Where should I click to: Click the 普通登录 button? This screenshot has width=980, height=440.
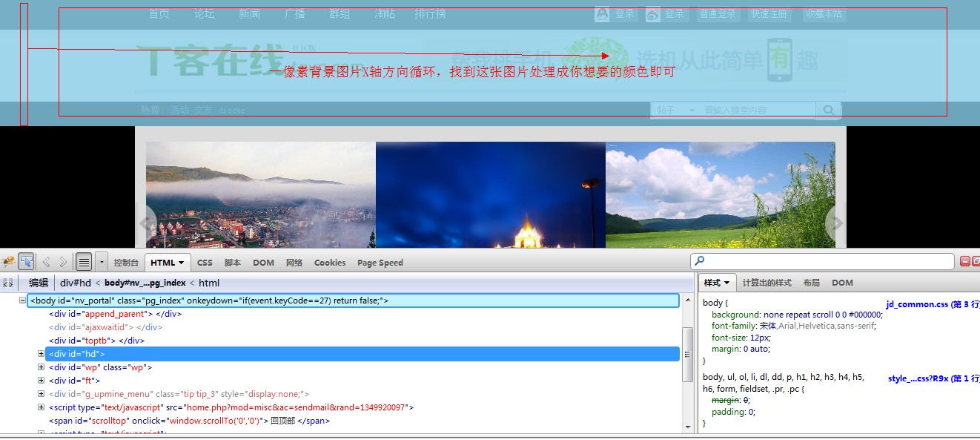pyautogui.click(x=718, y=14)
